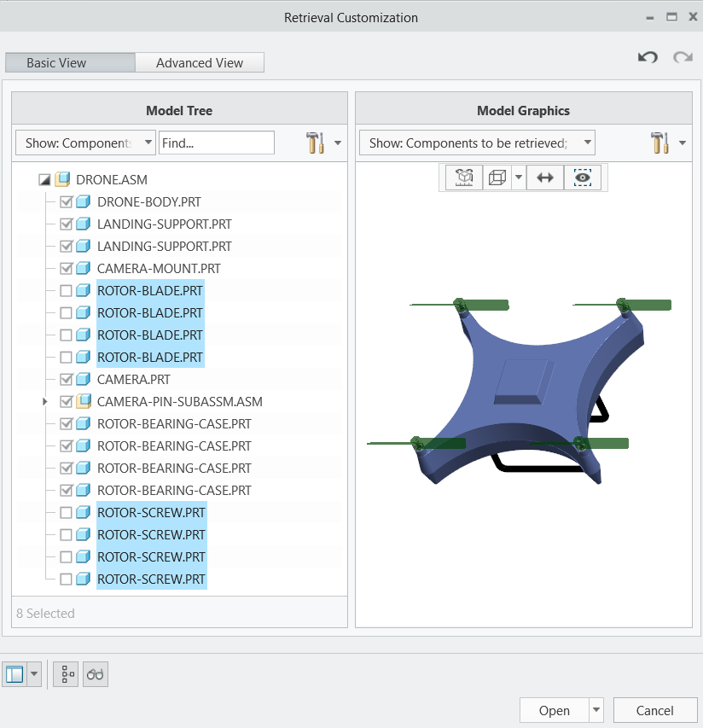Select the glasses find icon at the bottom

coord(95,673)
